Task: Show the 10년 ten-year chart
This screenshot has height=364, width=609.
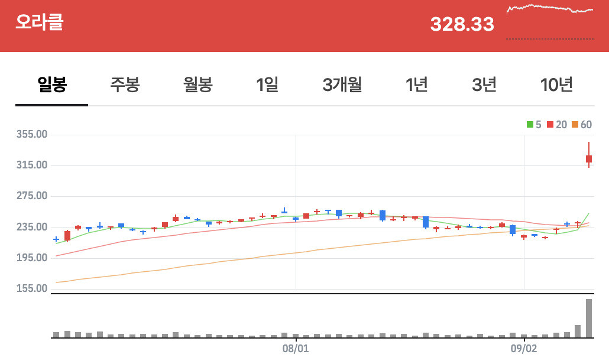Action: (556, 84)
